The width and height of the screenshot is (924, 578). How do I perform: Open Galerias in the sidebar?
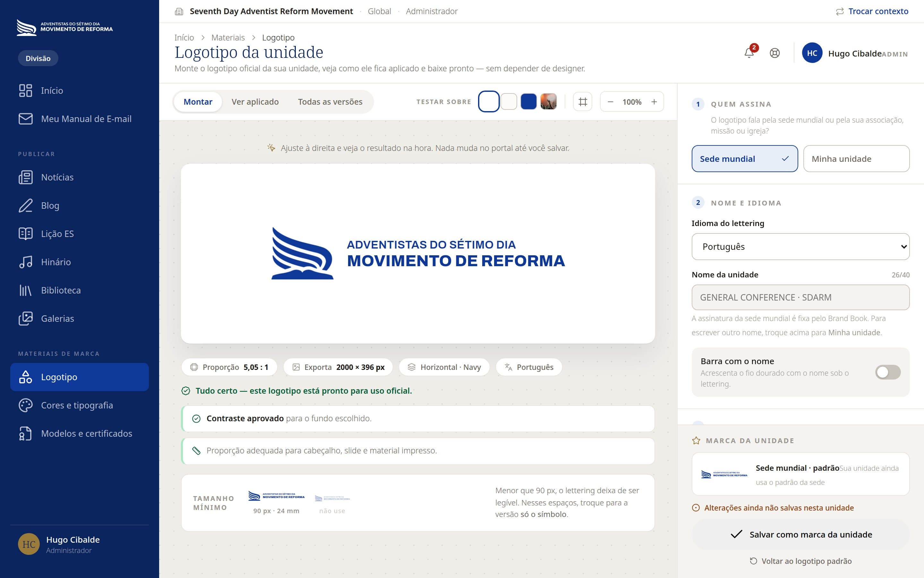(x=80, y=319)
